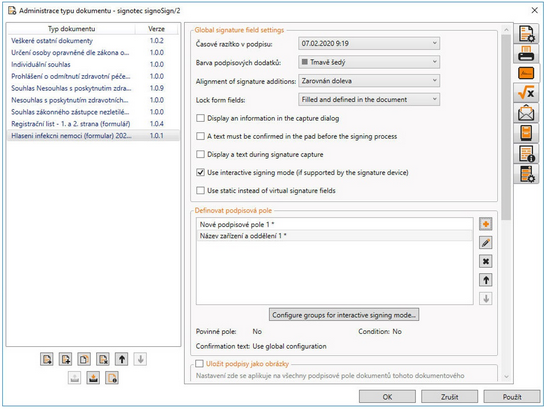Edit selected signature field with pencil icon
The width and height of the screenshot is (547, 409).
[486, 243]
